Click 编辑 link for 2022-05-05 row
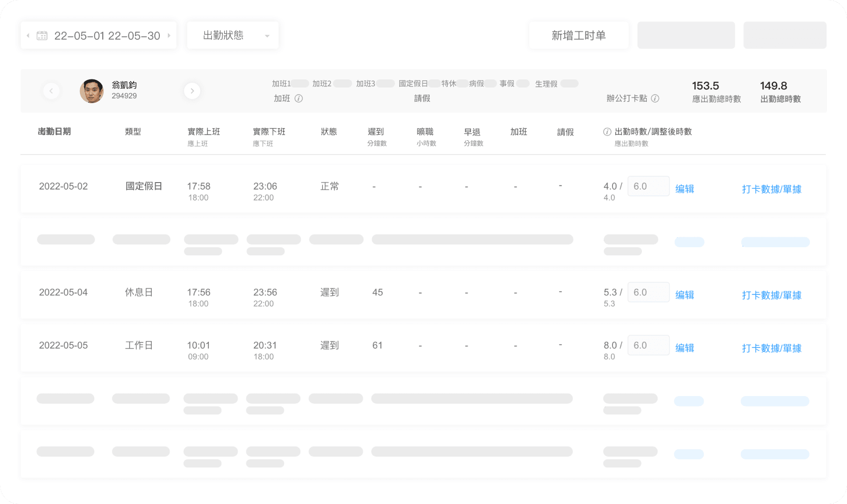Viewport: 847px width, 504px height. [x=685, y=348]
